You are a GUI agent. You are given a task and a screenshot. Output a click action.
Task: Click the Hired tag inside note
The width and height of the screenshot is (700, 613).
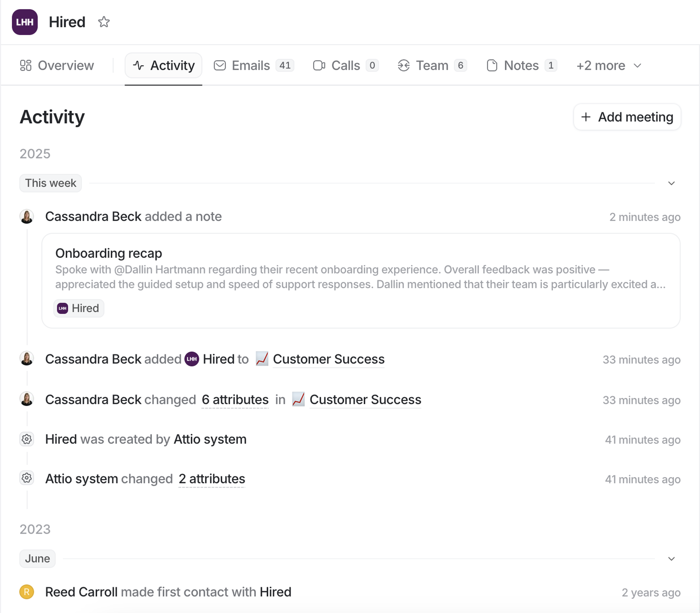point(79,308)
